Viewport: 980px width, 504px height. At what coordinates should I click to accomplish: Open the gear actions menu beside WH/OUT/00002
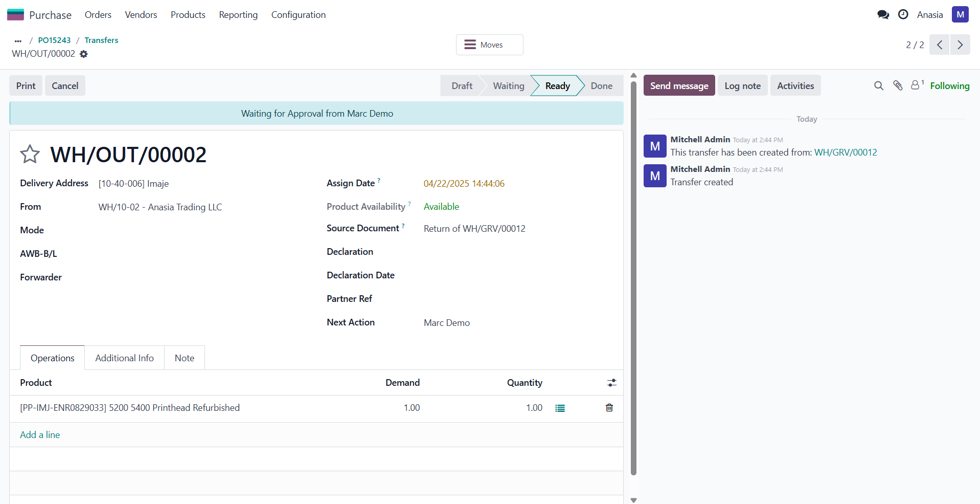click(x=84, y=54)
